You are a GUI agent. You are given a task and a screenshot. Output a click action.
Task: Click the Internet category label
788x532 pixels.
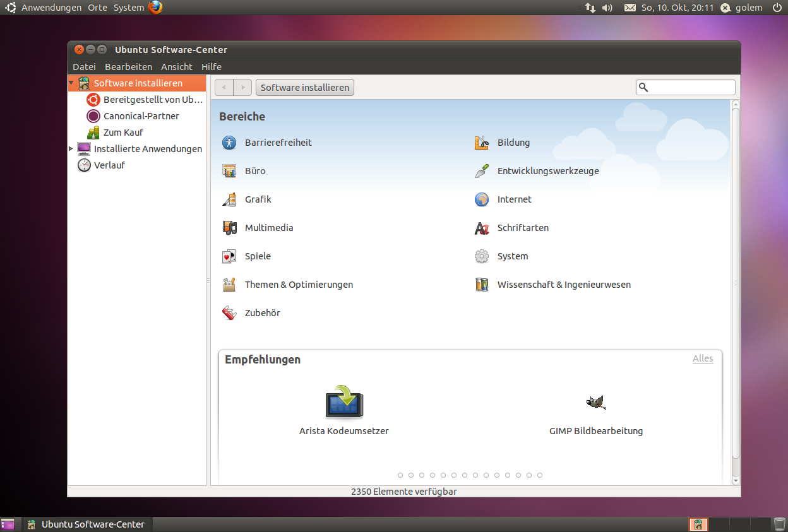515,199
